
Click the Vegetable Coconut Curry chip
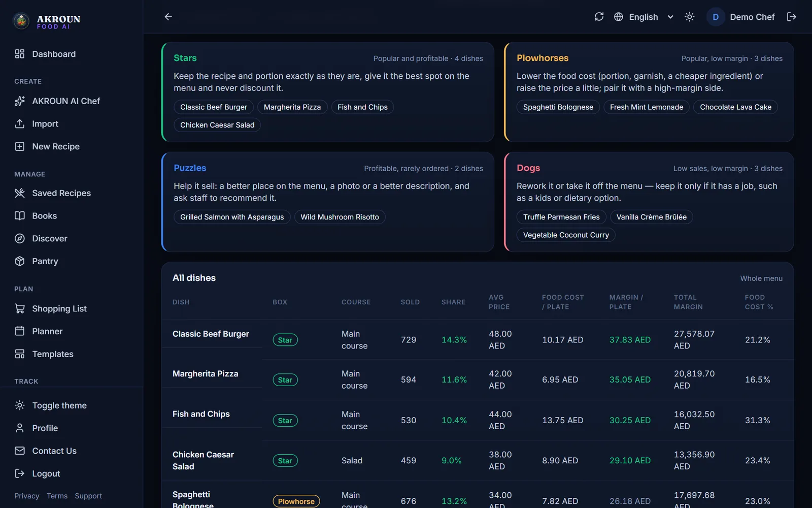click(566, 235)
